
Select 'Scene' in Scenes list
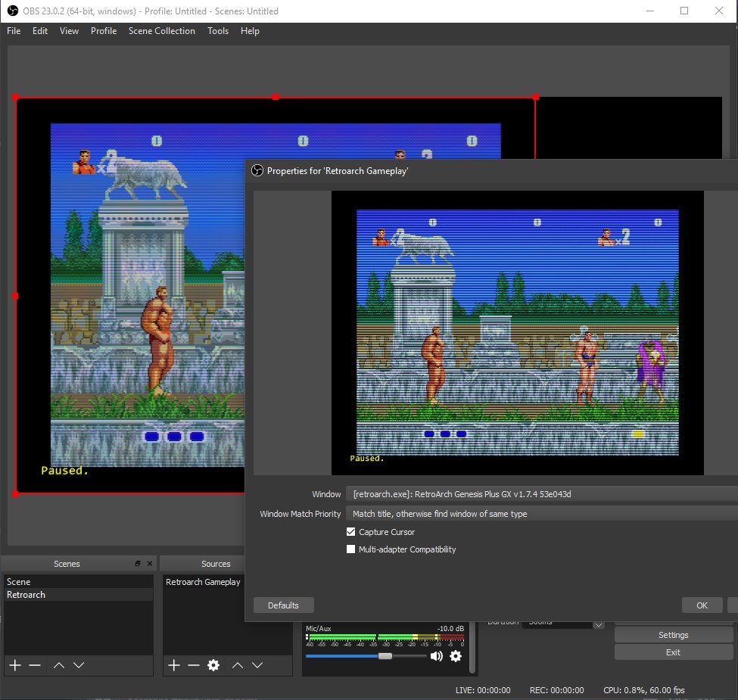tap(78, 582)
